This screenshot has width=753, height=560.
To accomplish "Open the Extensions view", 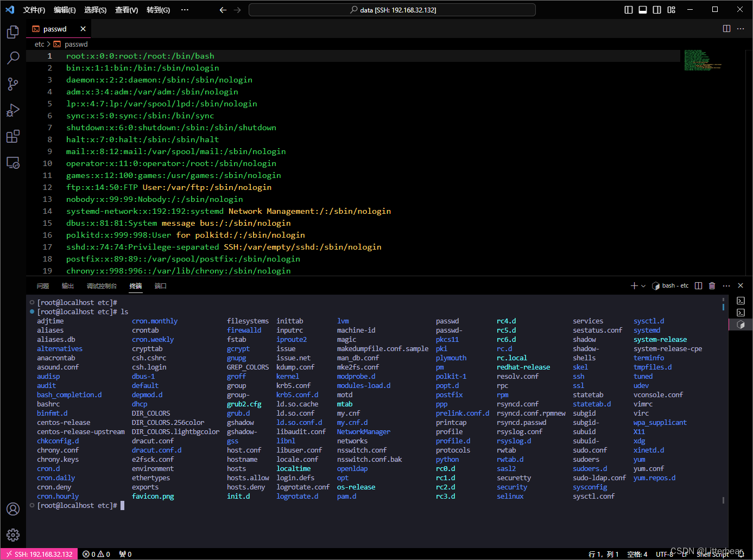I will pyautogui.click(x=12, y=136).
